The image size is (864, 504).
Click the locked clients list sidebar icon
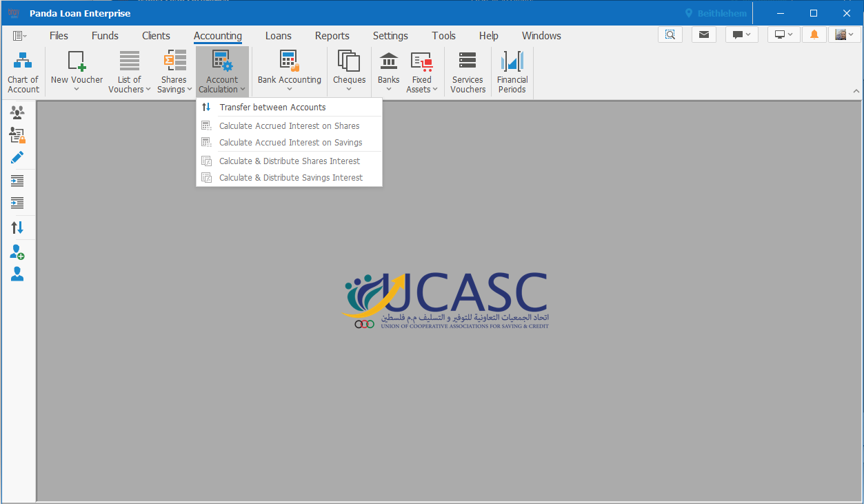pos(17,135)
